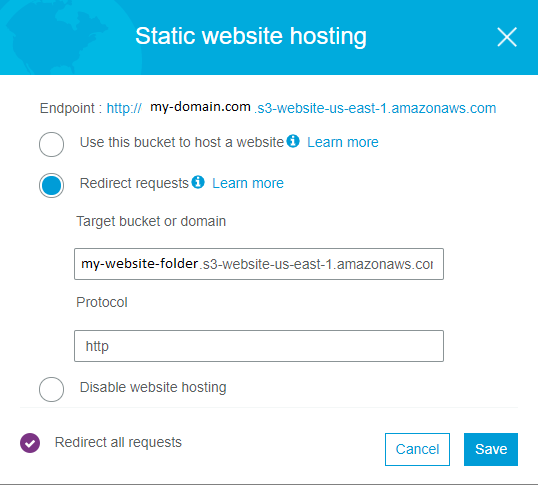Click info icon beside Redirect requests
The width and height of the screenshot is (538, 485).
(x=198, y=182)
